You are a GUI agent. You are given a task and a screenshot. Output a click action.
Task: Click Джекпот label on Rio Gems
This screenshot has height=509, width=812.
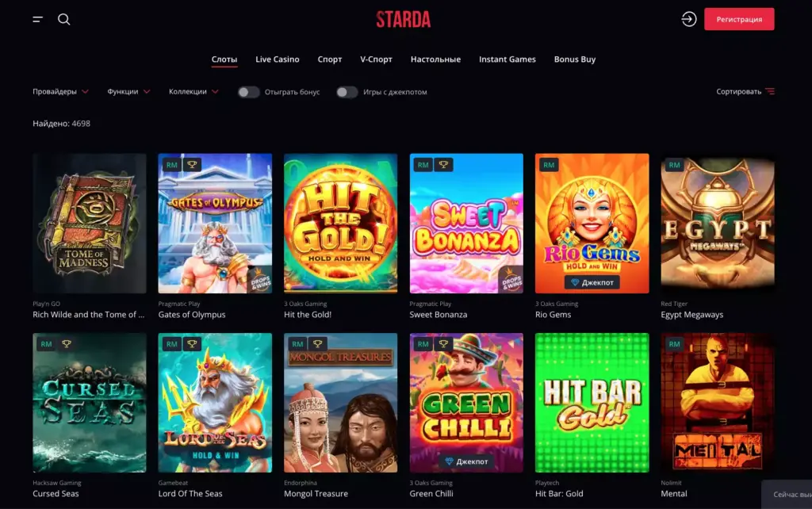click(x=592, y=282)
